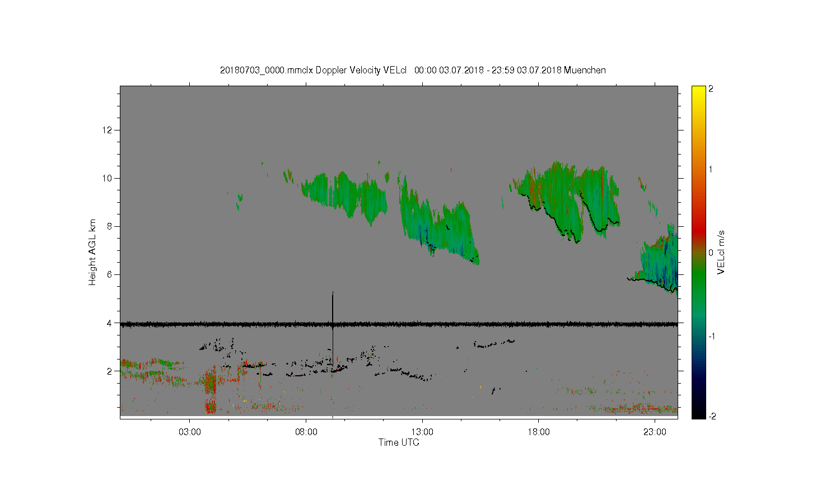
Task: Click the '18:00' time axis label
Action: 539,432
